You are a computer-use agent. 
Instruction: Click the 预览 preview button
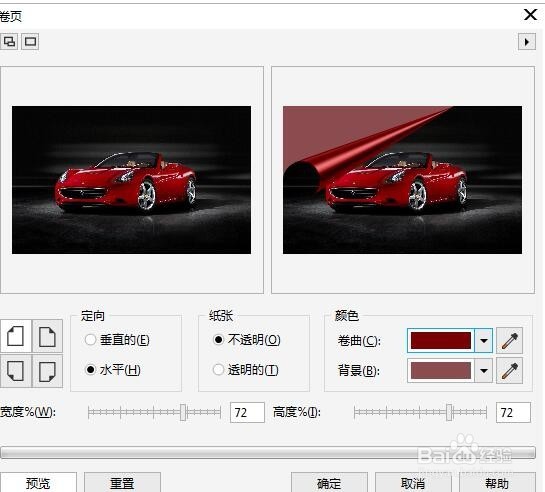(x=38, y=483)
